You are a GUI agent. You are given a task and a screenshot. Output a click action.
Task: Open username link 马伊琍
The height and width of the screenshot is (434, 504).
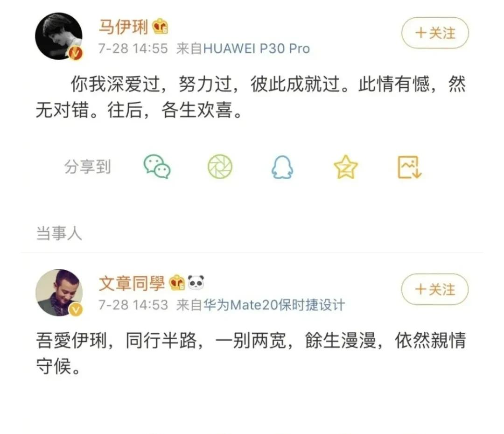(x=123, y=27)
